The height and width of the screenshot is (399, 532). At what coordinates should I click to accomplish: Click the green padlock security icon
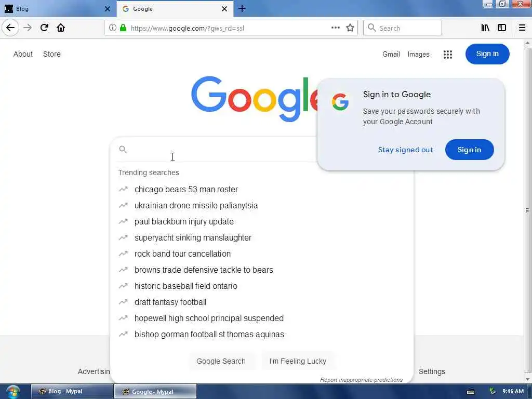(x=123, y=28)
